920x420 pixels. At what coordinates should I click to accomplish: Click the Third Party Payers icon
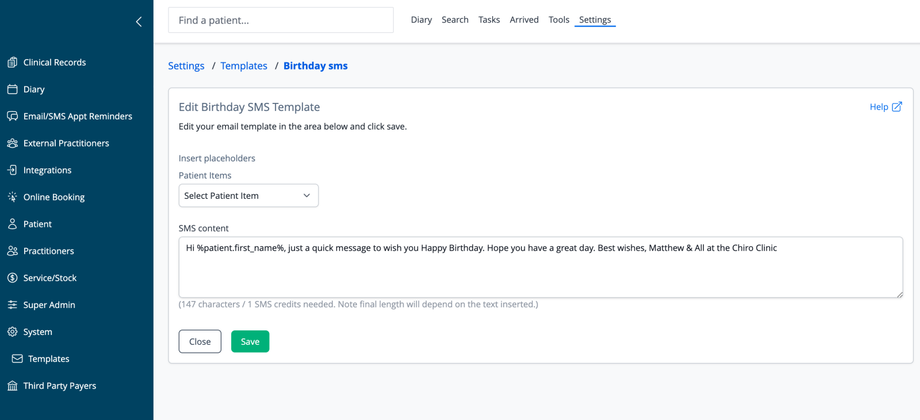tap(12, 386)
